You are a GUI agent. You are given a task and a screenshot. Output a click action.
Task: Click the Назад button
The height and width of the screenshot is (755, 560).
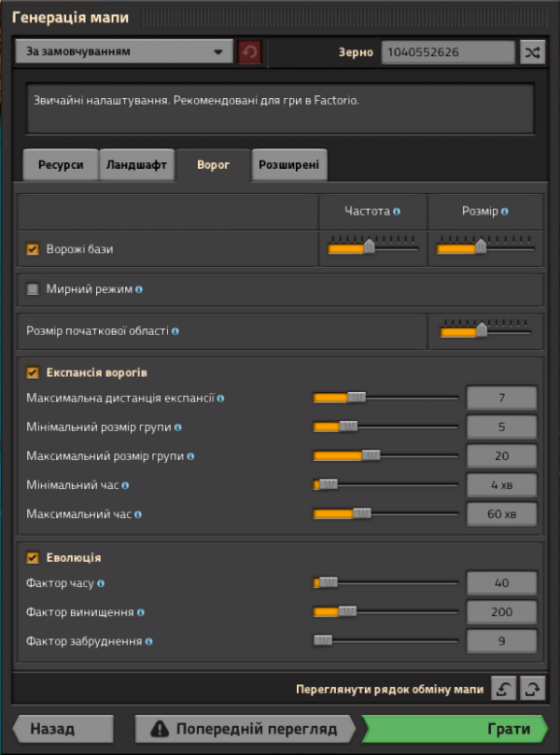coord(63,729)
